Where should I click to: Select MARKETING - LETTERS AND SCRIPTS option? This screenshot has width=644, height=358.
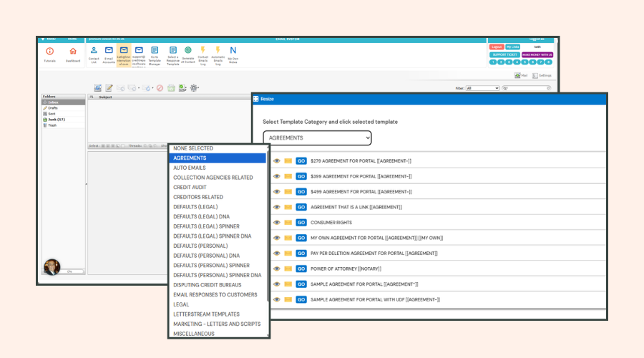coord(218,324)
